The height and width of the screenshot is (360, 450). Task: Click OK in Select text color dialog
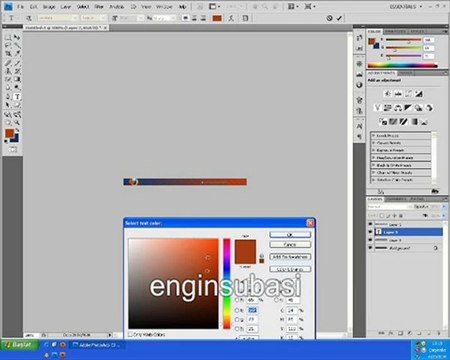(290, 235)
